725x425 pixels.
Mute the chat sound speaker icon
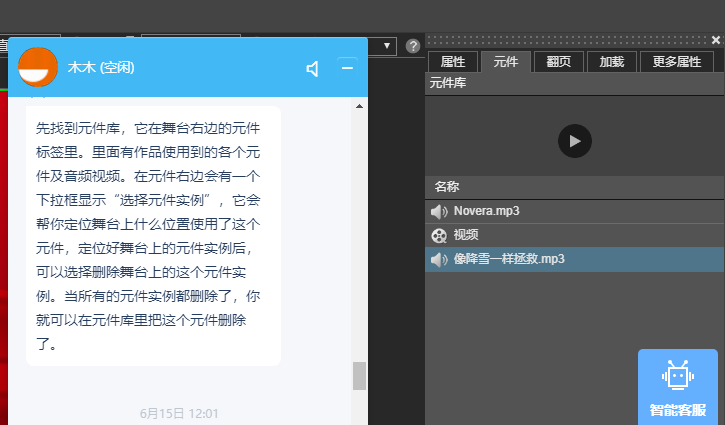click(313, 69)
